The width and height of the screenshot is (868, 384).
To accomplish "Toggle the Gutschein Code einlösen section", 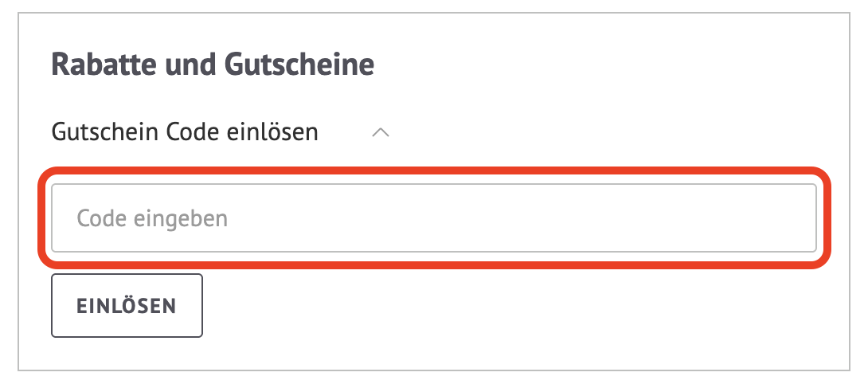I will [381, 133].
